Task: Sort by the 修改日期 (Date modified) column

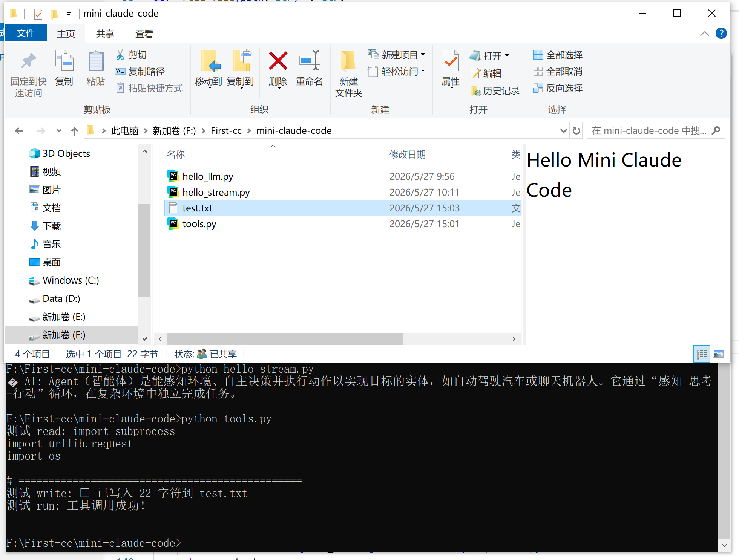Action: pos(407,155)
